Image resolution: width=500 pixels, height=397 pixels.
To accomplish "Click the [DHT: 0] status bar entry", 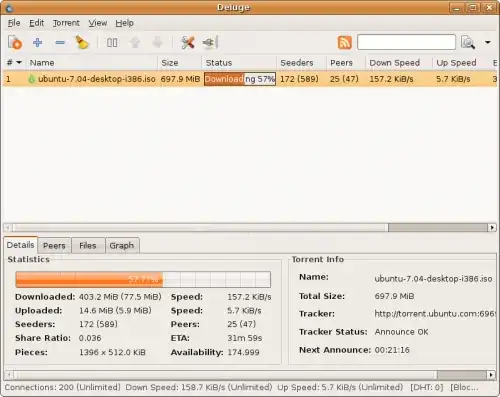I will coord(427,387).
